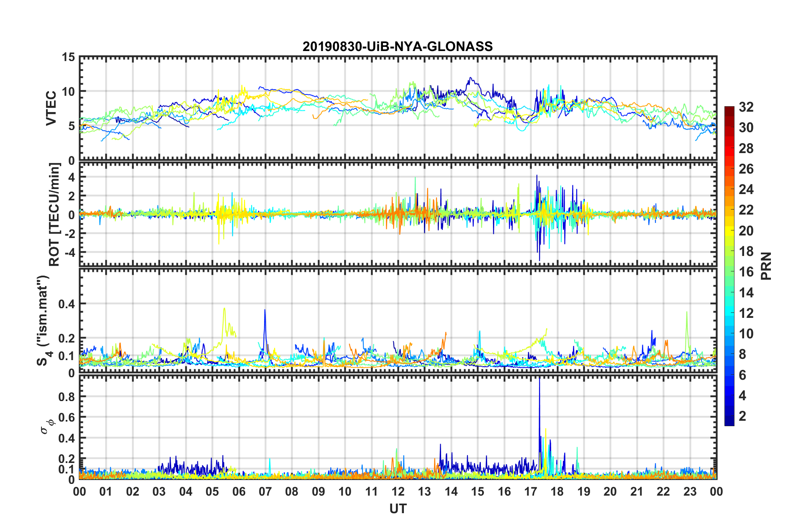Viewport: 796px width, 532px height.
Task: Select the PRN colorbar
Action: [729, 266]
